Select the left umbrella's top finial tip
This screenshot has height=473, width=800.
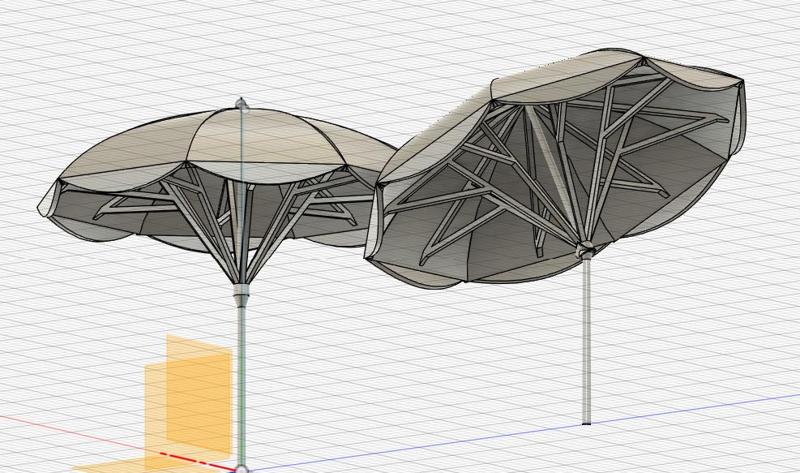pyautogui.click(x=242, y=105)
